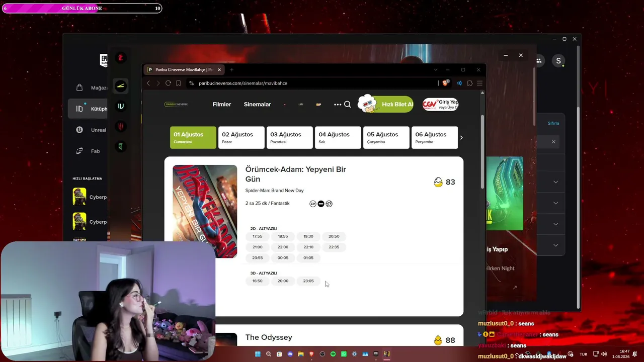
Task: Open WhatsApp from the taskbar
Action: tap(344, 354)
